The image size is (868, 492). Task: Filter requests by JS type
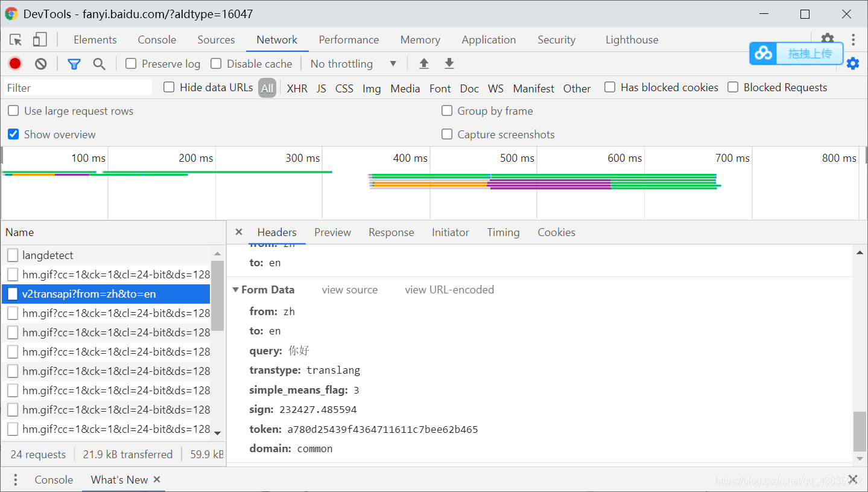322,88
